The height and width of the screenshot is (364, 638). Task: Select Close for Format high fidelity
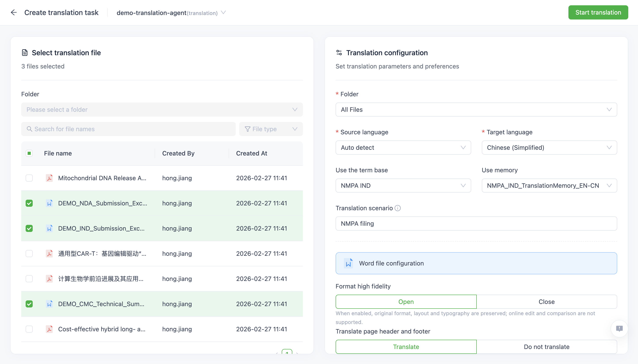tap(547, 302)
